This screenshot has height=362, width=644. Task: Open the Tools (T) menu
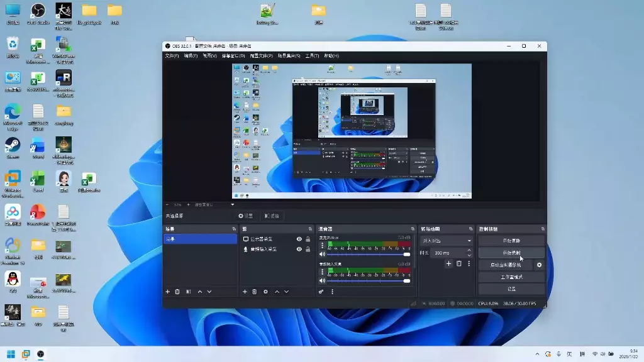(312, 56)
